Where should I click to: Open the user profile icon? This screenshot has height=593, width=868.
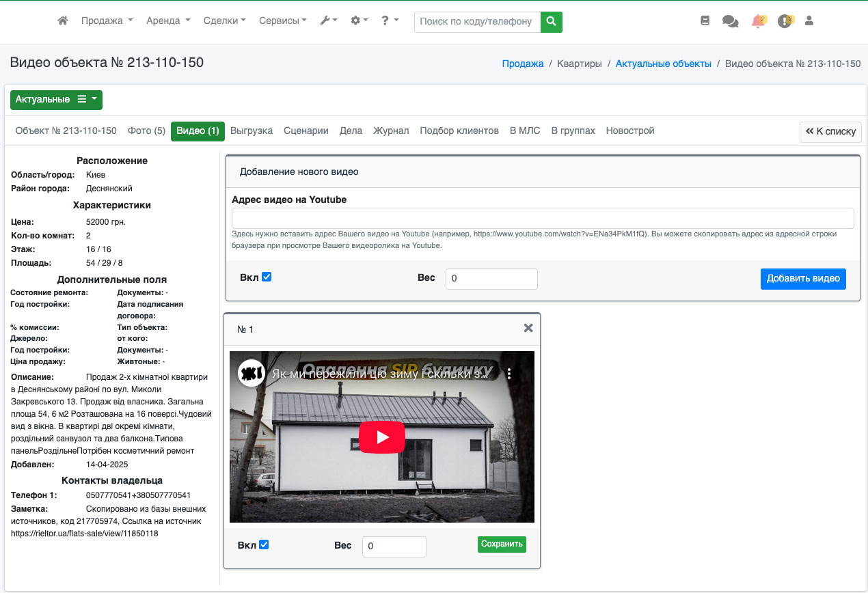[x=809, y=21]
